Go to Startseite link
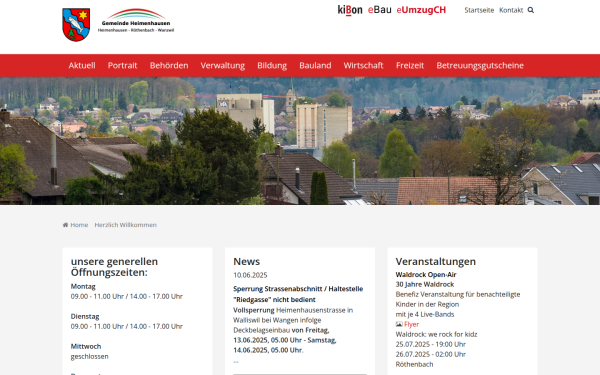This screenshot has width=600, height=375. (x=479, y=10)
